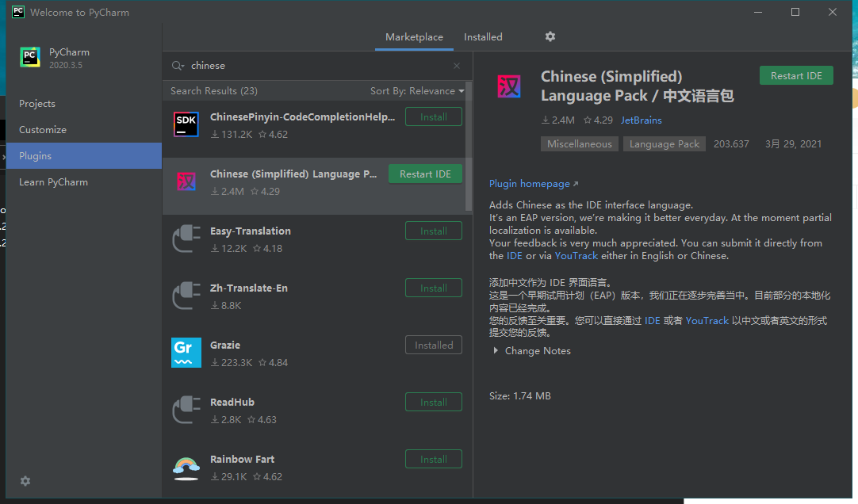Click the Language Pack tag
The image size is (858, 504).
click(x=665, y=143)
